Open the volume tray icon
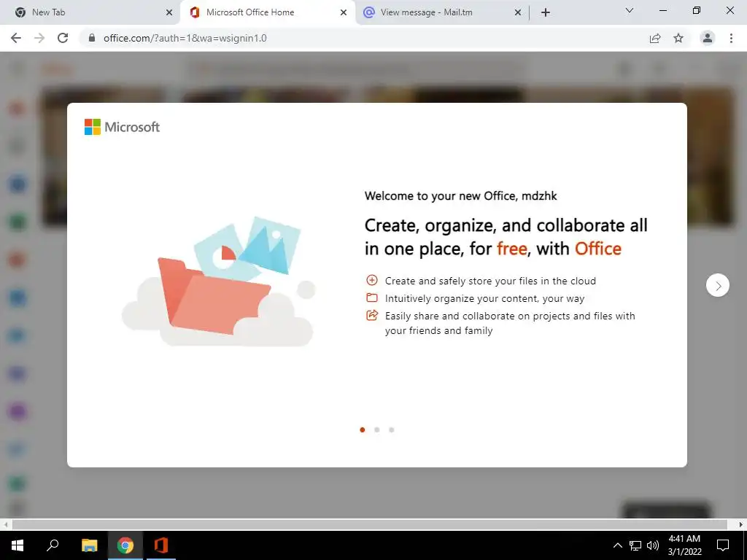 pyautogui.click(x=653, y=545)
